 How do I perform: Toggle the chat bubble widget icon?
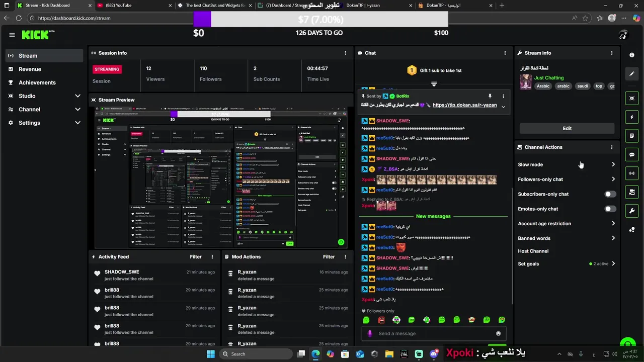pyautogui.click(x=632, y=155)
